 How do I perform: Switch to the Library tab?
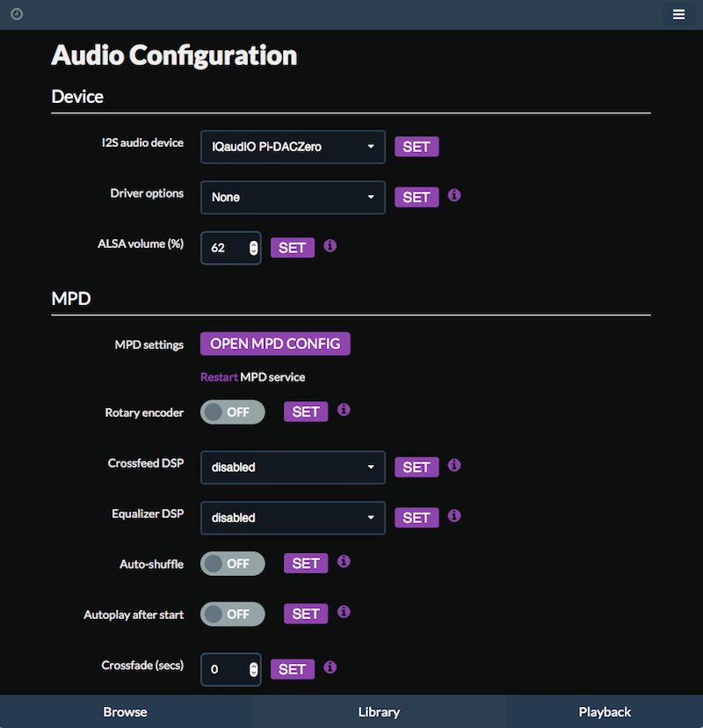click(379, 712)
